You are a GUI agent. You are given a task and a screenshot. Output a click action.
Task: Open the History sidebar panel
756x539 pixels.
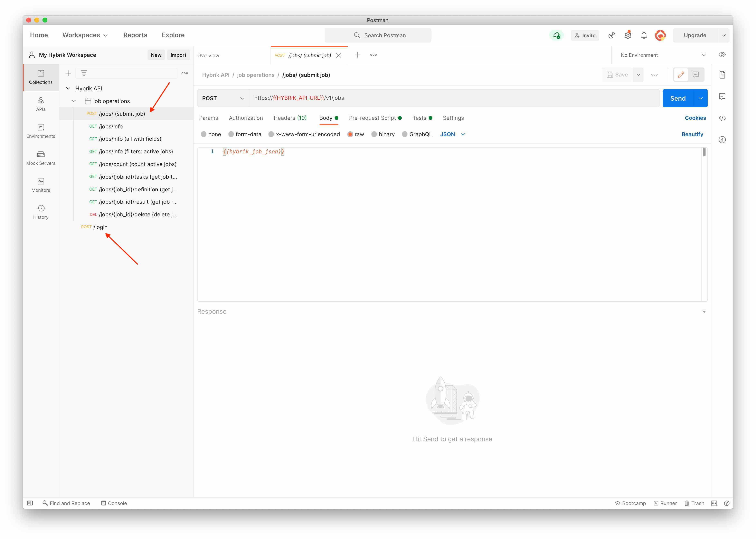point(41,212)
